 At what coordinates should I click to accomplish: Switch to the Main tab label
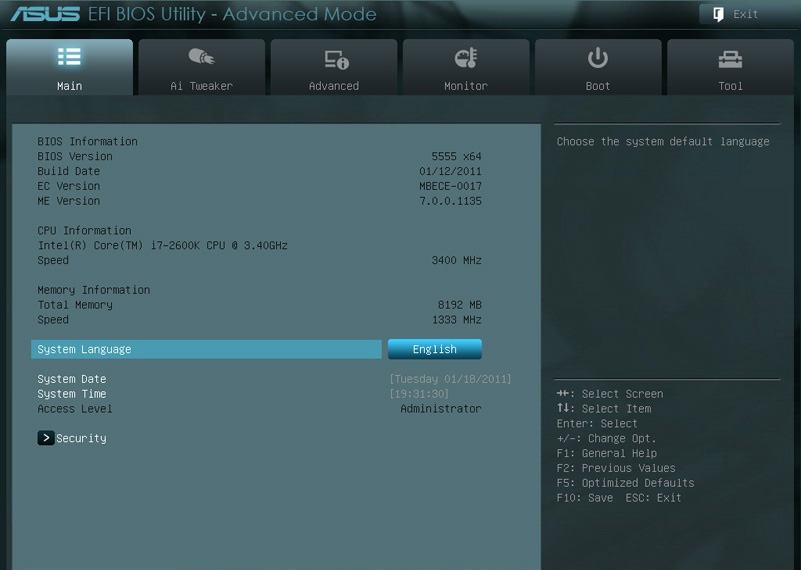coord(69,86)
